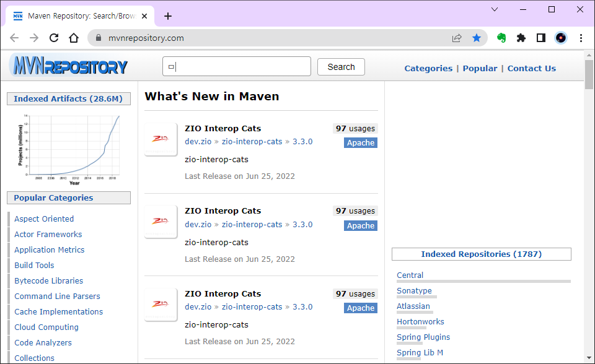Open Code Analyzers category
The width and height of the screenshot is (595, 364).
click(x=43, y=343)
